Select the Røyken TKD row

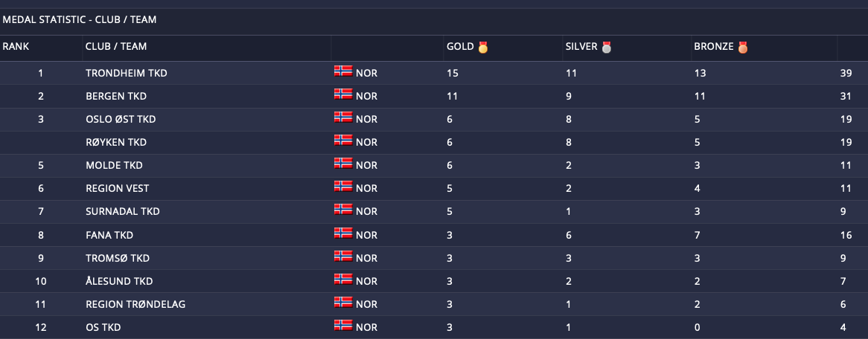(434, 142)
